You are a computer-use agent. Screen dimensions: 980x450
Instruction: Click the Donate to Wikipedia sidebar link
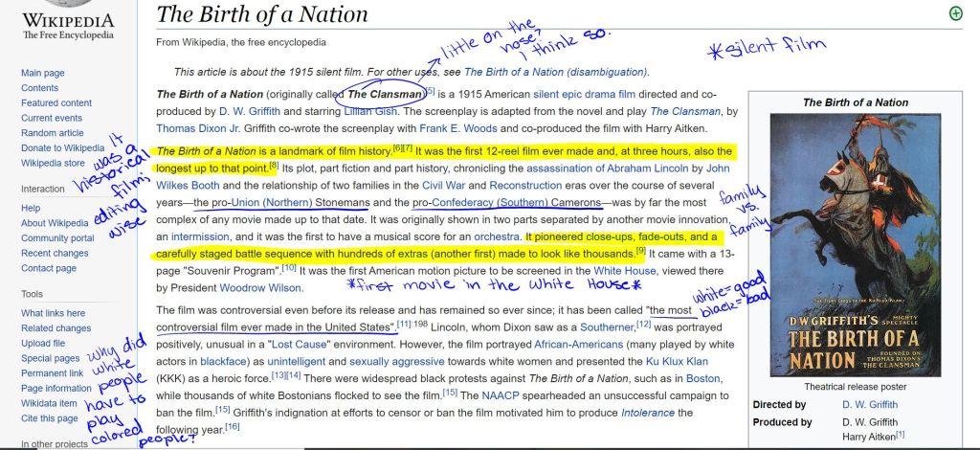click(x=62, y=147)
